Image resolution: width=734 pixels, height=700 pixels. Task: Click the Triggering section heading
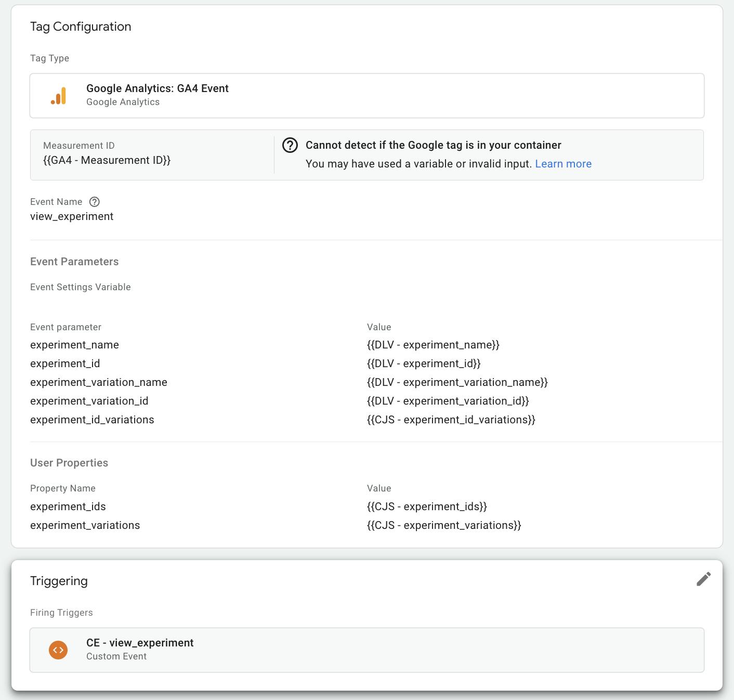click(59, 581)
